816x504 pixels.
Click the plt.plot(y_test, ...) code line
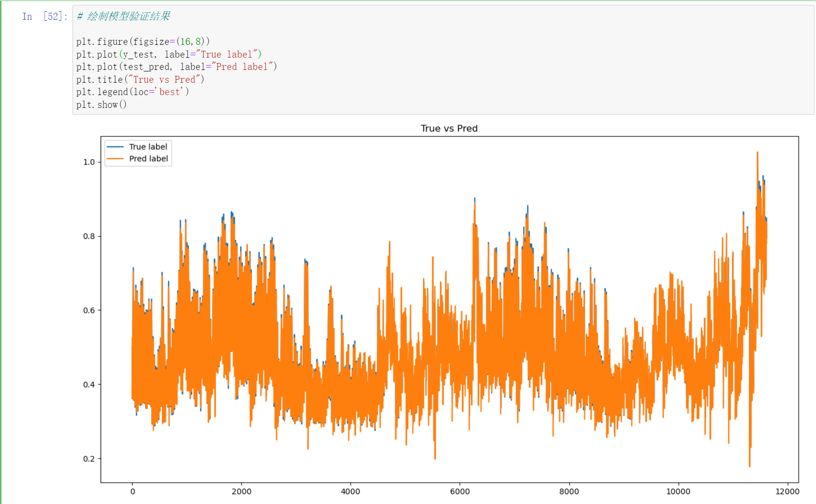click(x=169, y=54)
